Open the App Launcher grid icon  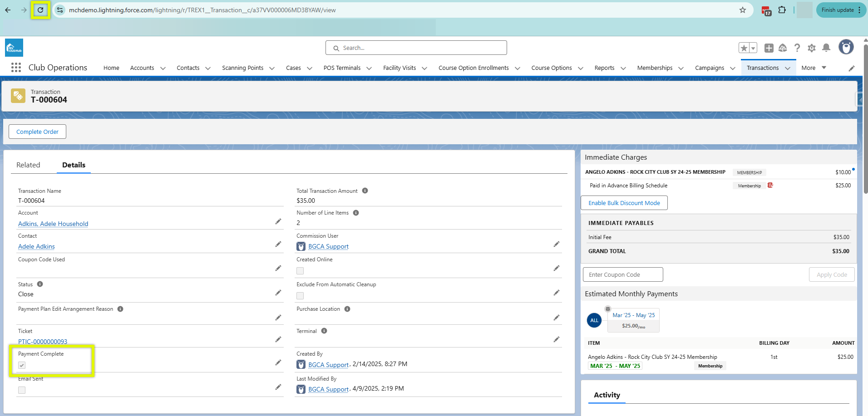[16, 68]
